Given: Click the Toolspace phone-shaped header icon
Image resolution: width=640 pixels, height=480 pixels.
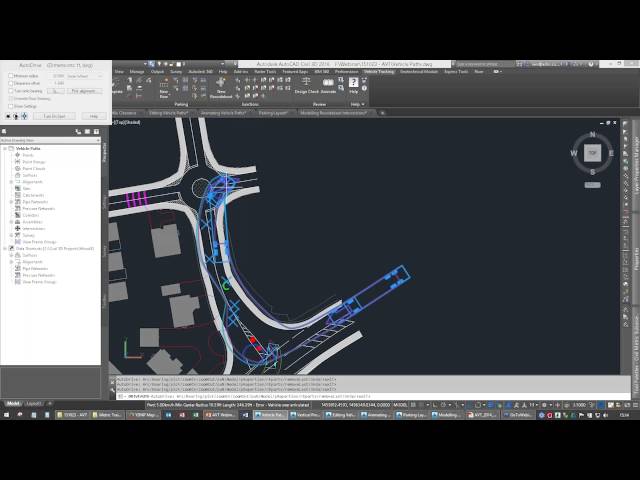Looking at the screenshot, I should pyautogui.click(x=78, y=131).
